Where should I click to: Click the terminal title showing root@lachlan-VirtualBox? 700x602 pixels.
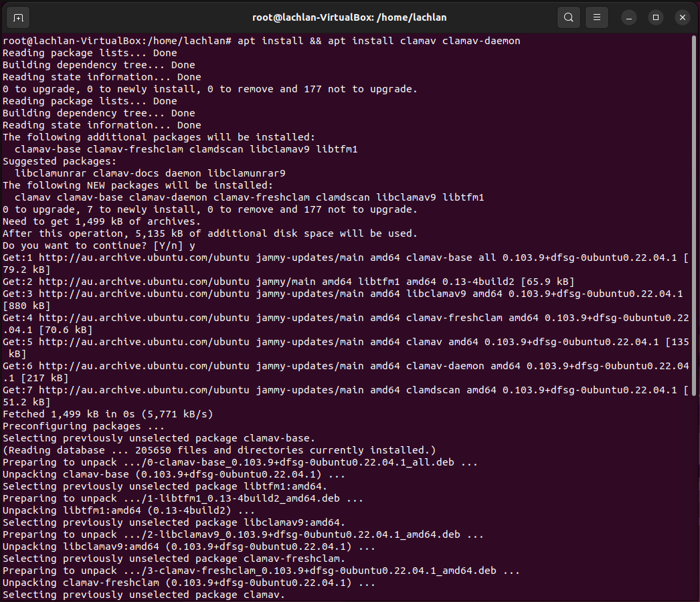coord(350,17)
